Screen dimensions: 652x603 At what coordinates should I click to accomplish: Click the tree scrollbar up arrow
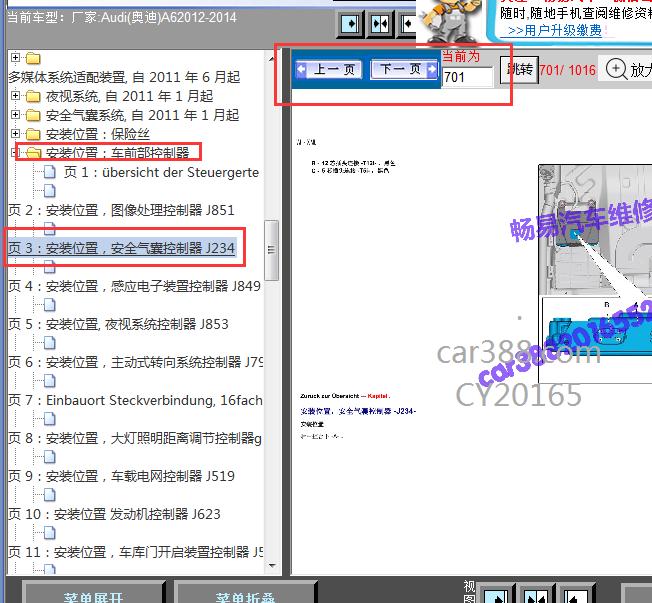click(272, 58)
